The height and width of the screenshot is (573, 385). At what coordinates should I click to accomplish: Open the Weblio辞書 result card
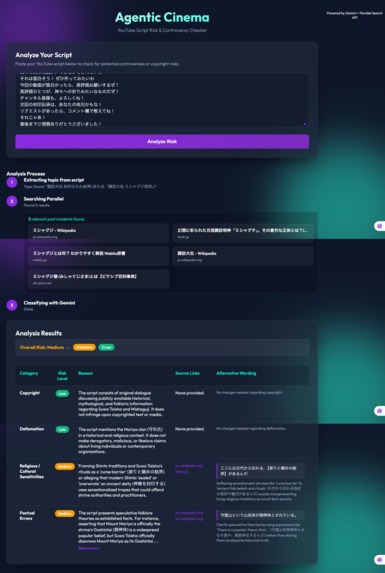[98, 256]
